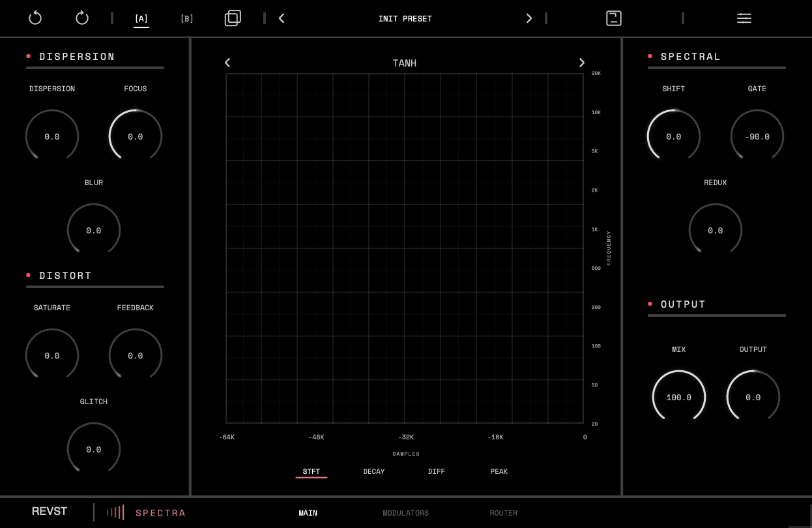
Task: Click the SPECTRA bars logo icon
Action: click(115, 512)
